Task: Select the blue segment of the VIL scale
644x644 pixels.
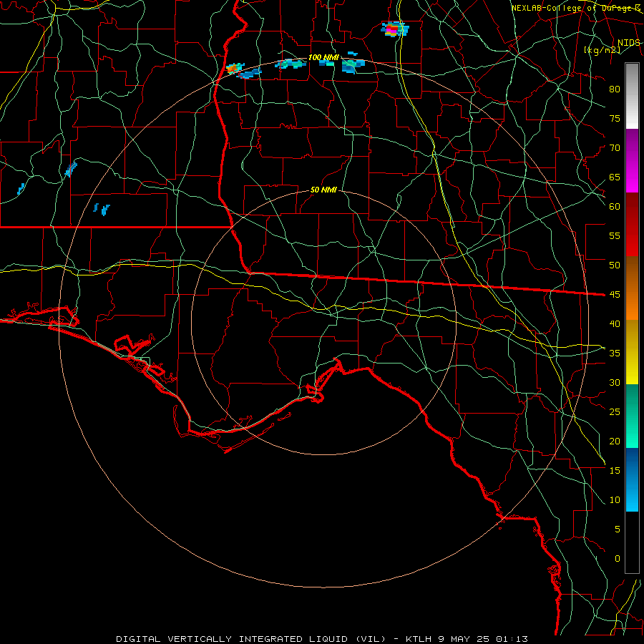Action: 632,479
